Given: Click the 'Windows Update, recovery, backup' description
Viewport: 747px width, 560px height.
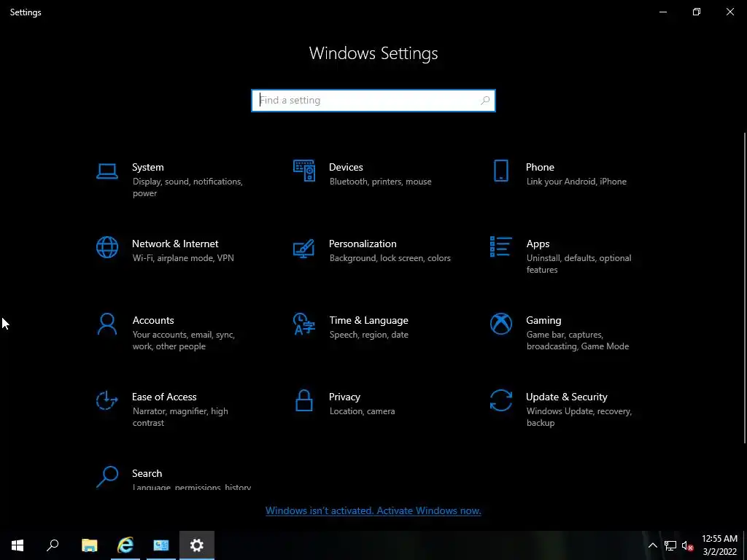Looking at the screenshot, I should tap(578, 416).
